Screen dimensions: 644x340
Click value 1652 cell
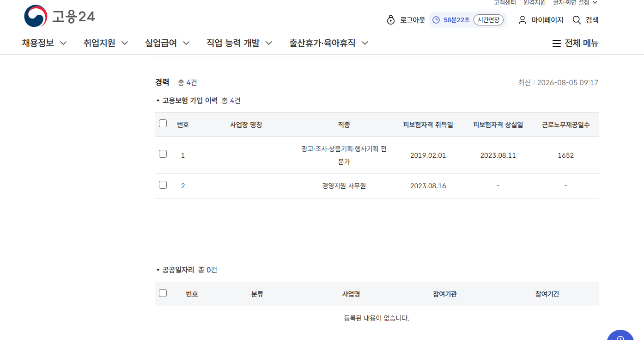pyautogui.click(x=566, y=155)
